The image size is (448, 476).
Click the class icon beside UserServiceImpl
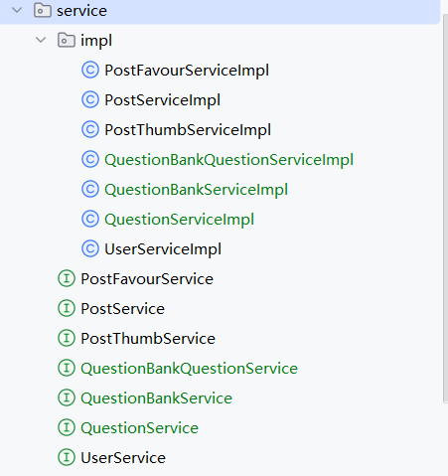point(90,248)
